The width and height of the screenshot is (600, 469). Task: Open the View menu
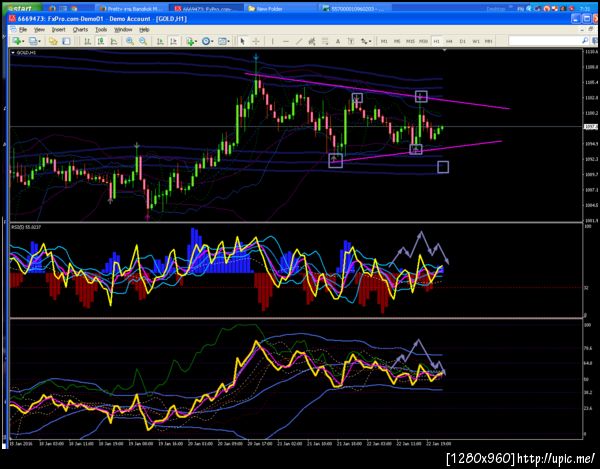tap(39, 29)
